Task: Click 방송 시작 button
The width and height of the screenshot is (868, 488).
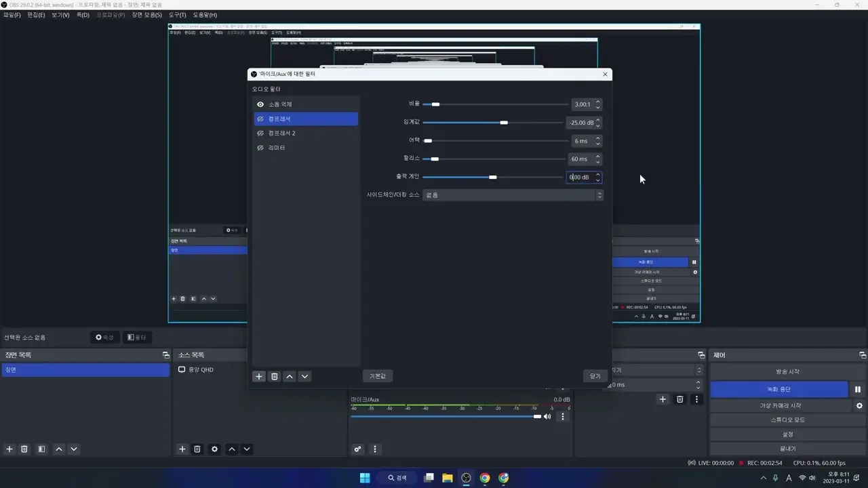Action: [787, 372]
